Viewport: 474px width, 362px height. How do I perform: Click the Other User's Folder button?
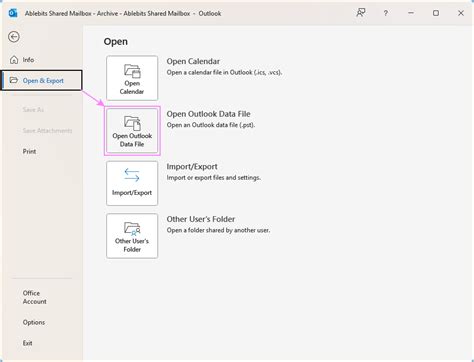pos(132,236)
